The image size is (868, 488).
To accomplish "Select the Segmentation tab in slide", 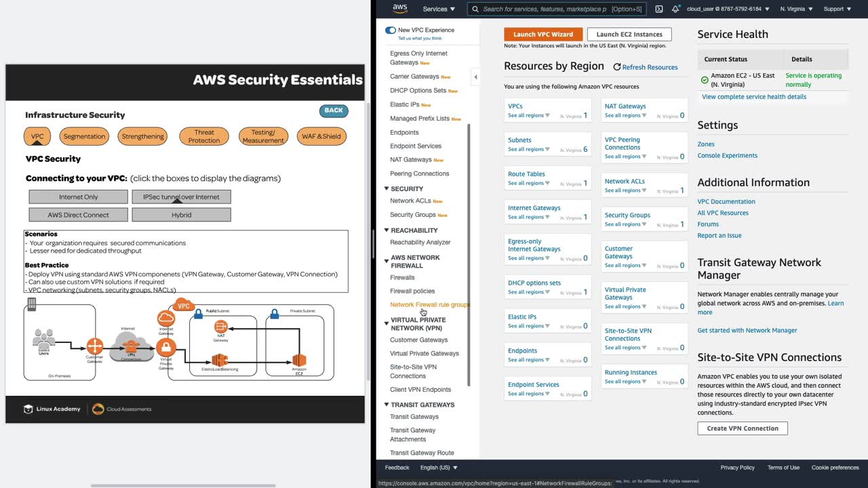I will 84,136.
